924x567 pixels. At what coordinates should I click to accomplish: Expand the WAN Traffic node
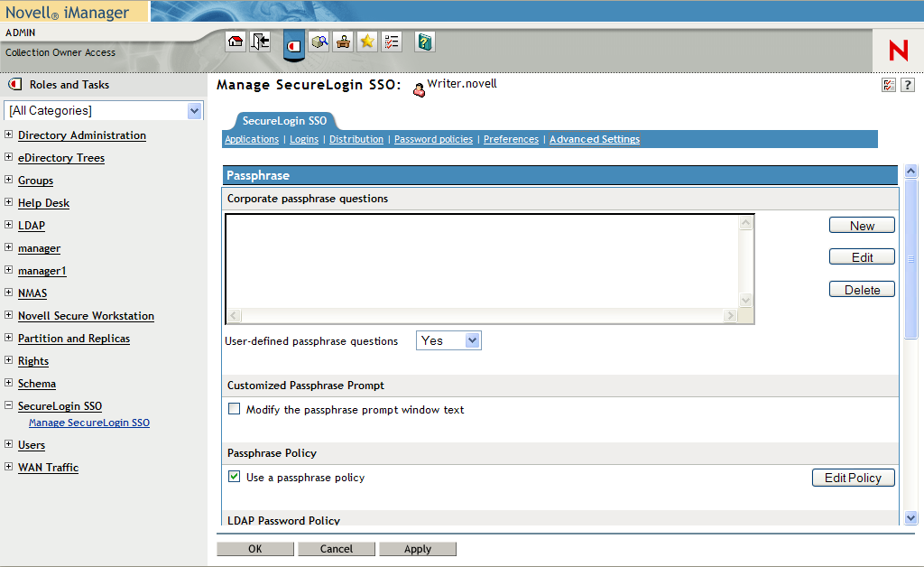(8, 466)
